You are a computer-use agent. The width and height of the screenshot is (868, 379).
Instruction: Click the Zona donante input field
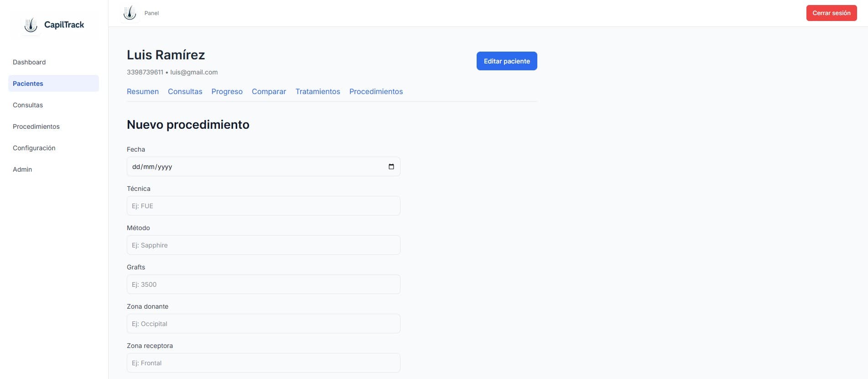pyautogui.click(x=264, y=324)
